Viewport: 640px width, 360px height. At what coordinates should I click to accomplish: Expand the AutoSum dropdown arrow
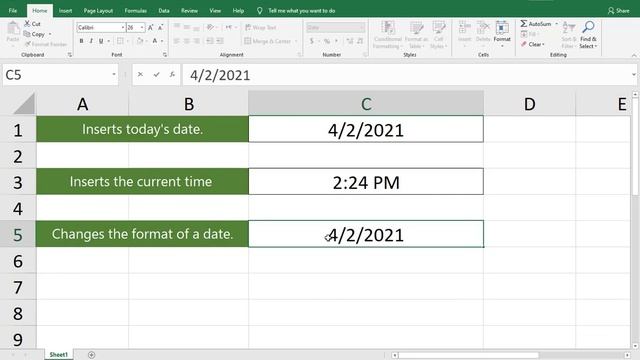pos(556,24)
